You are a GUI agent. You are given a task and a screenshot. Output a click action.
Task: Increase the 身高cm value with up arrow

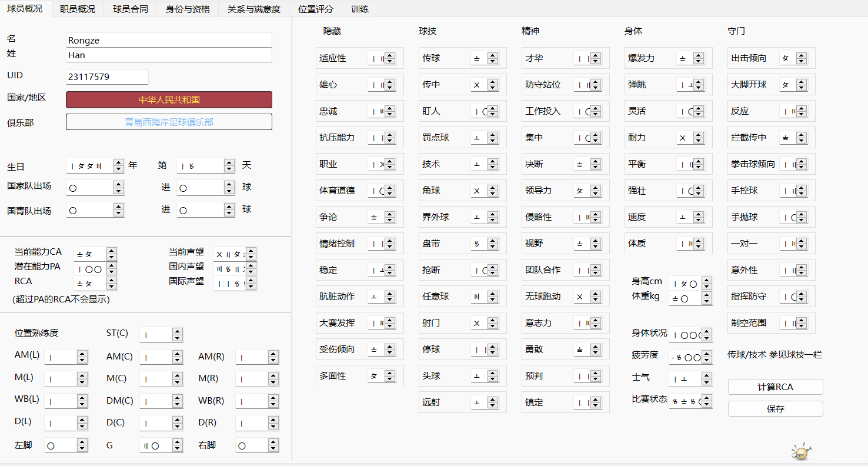click(x=706, y=281)
